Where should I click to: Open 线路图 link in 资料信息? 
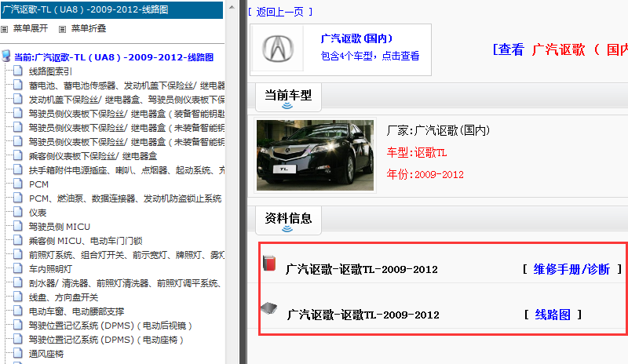(553, 315)
